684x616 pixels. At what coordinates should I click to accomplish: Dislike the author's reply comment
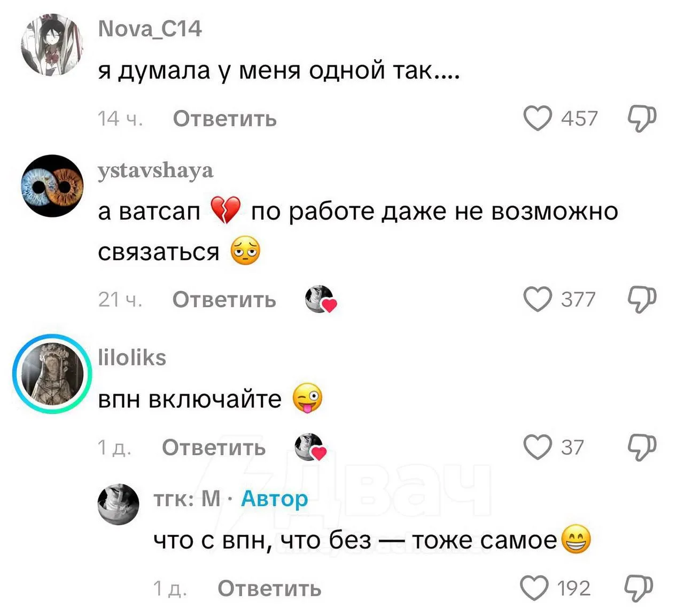639,588
